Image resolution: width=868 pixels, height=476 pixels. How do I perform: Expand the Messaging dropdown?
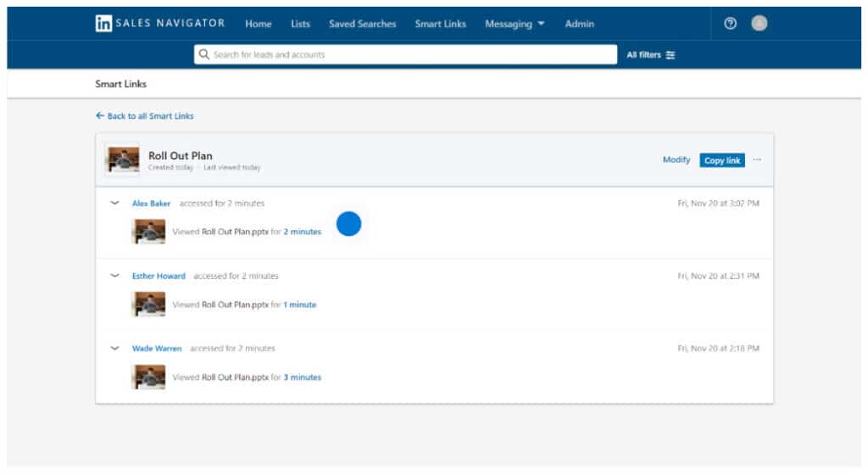(x=515, y=24)
